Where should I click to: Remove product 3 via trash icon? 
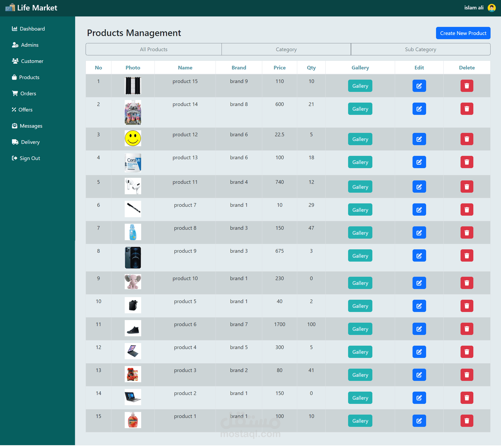coord(467,375)
